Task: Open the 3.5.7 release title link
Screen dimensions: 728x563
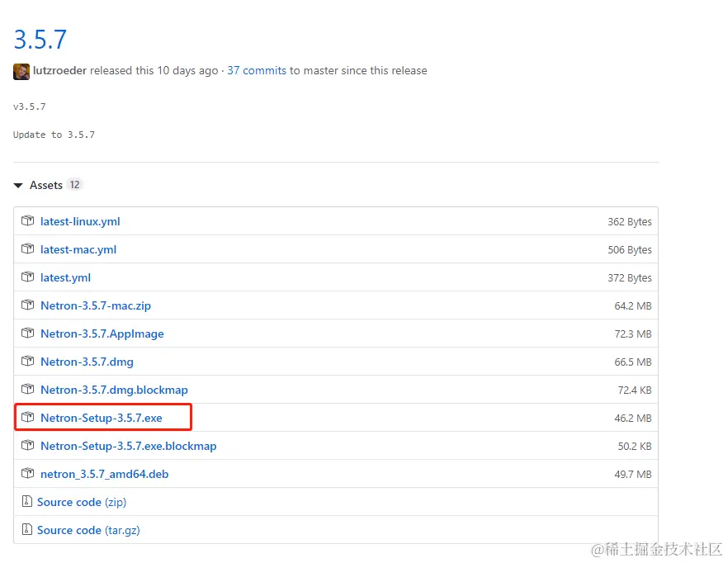Action: pos(40,40)
